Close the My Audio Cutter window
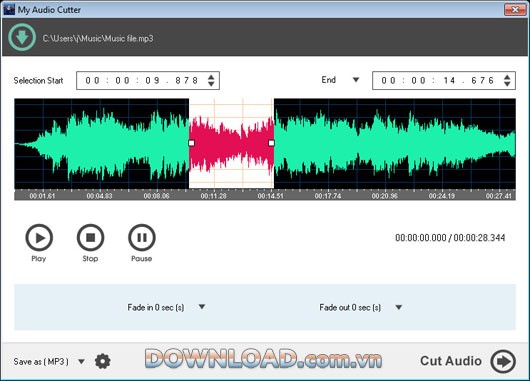The height and width of the screenshot is (381, 530). point(515,9)
